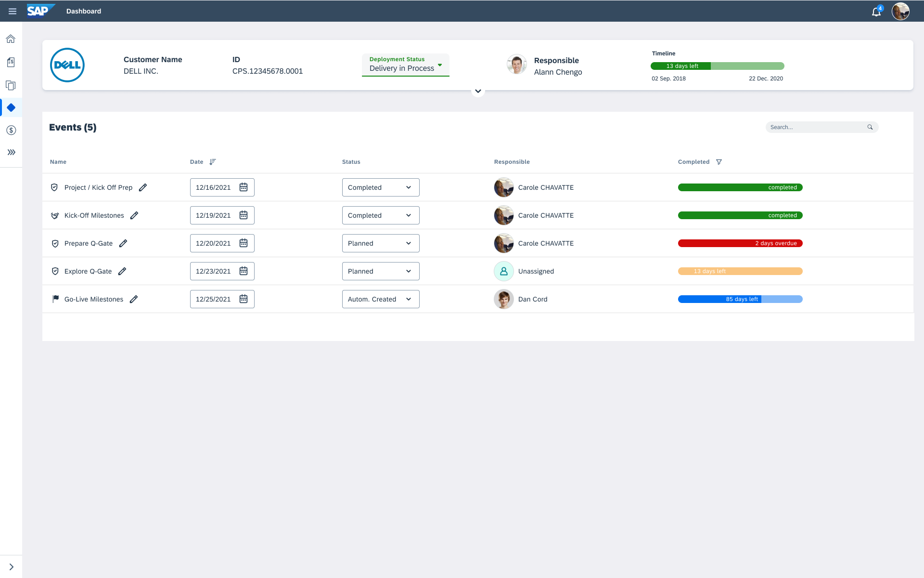Image resolution: width=924 pixels, height=578 pixels.
Task: Open the Deployment Status dropdown
Action: pyautogui.click(x=405, y=65)
